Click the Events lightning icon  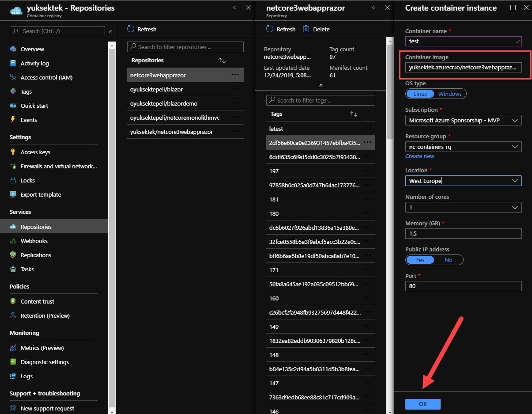(x=13, y=120)
